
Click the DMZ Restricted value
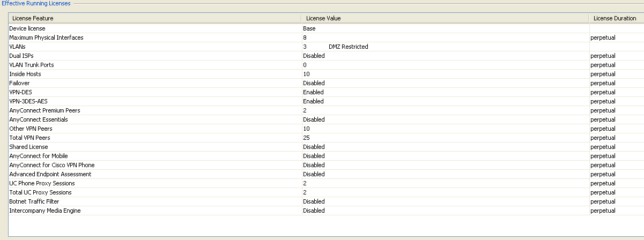pos(348,47)
